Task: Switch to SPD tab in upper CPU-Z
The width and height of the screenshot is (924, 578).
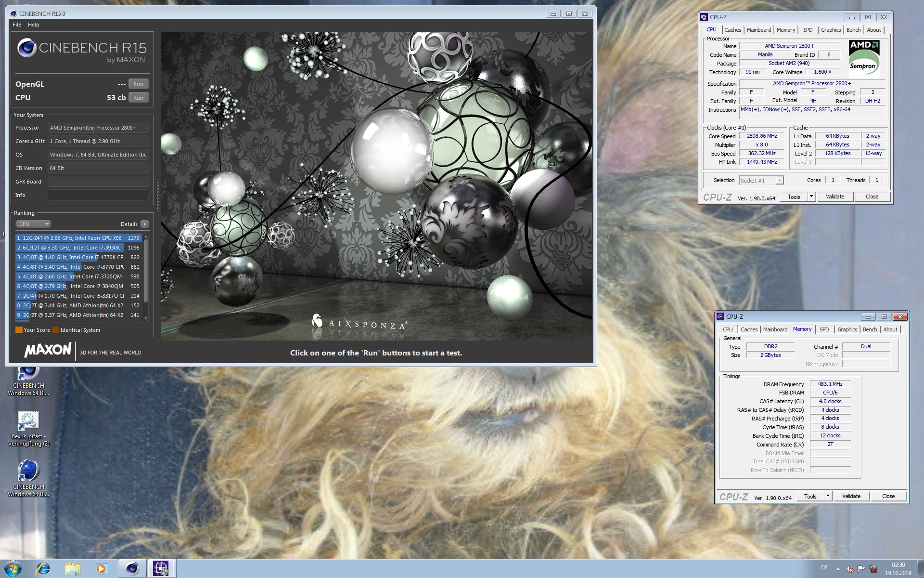Action: 808,30
